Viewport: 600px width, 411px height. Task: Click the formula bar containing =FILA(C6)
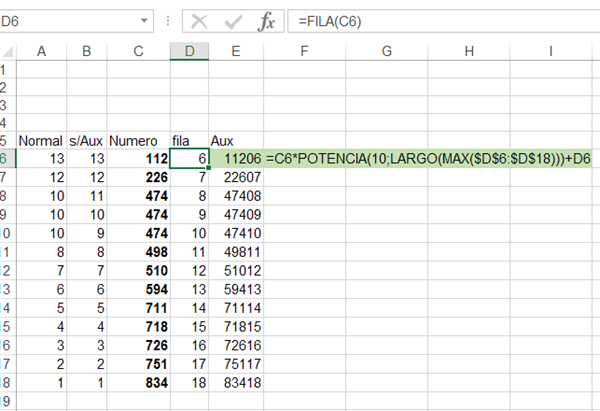tap(440, 22)
